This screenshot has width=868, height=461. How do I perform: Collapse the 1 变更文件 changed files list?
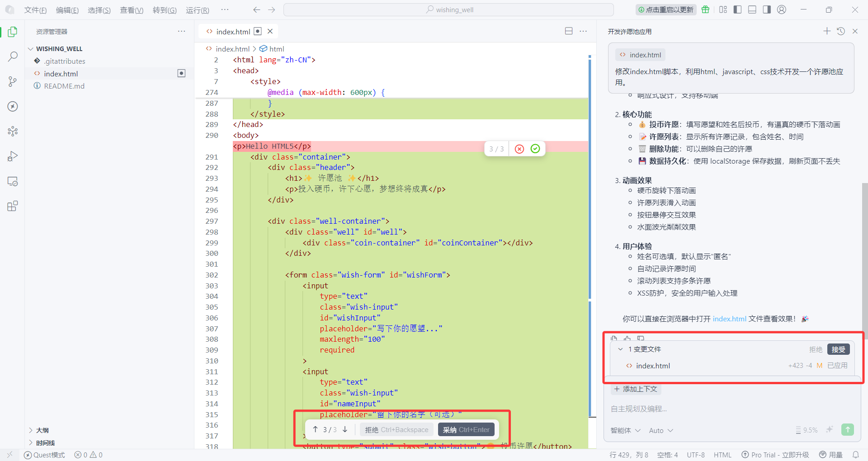coord(620,349)
